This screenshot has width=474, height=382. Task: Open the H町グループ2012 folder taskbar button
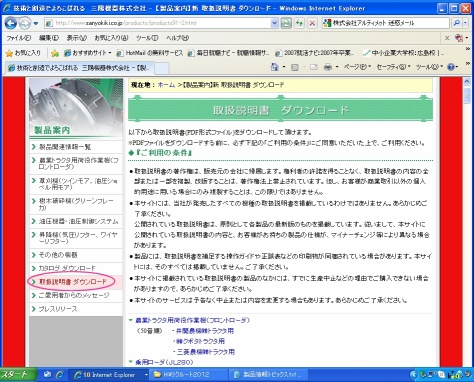[188, 375]
